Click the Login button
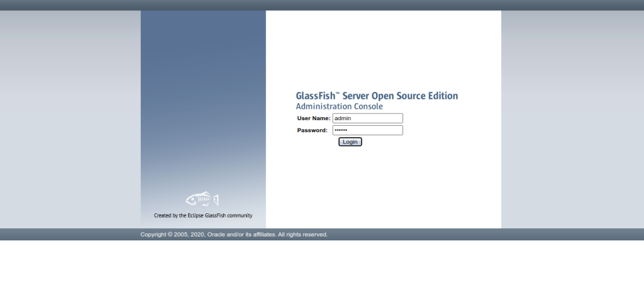 (x=350, y=142)
